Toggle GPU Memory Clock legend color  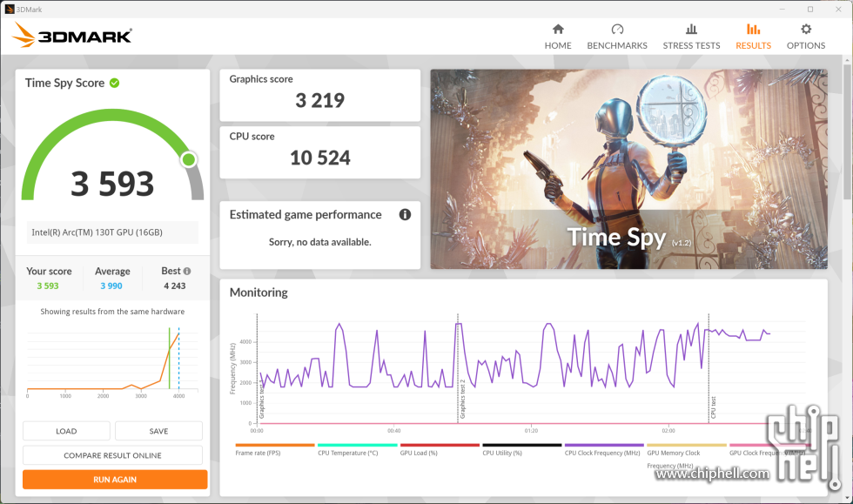(x=687, y=445)
